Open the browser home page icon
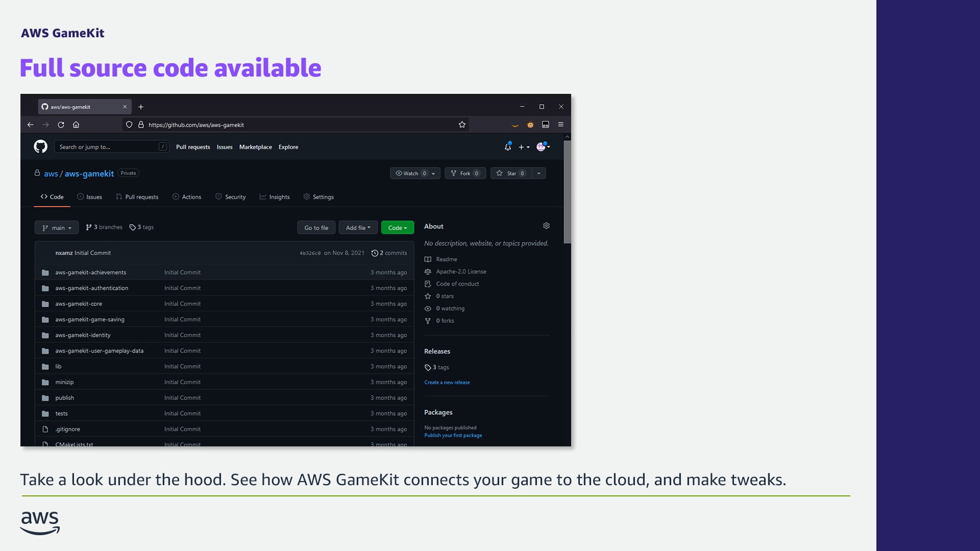The image size is (980, 551). 76,124
